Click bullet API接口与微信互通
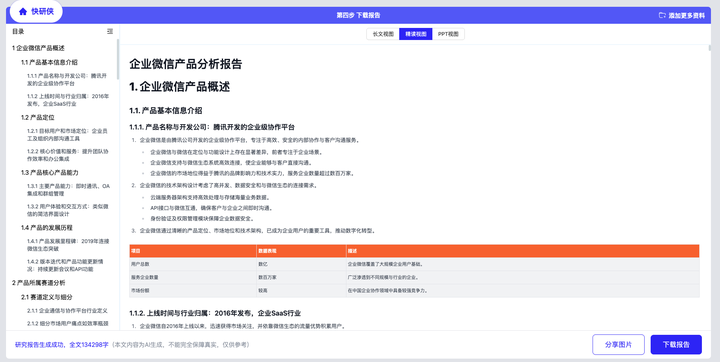Viewport: 720px width, 362px height. click(211, 208)
